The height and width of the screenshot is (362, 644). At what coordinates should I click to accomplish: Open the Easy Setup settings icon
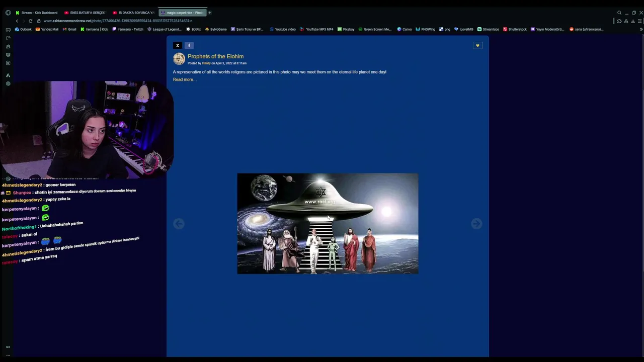pos(640,21)
